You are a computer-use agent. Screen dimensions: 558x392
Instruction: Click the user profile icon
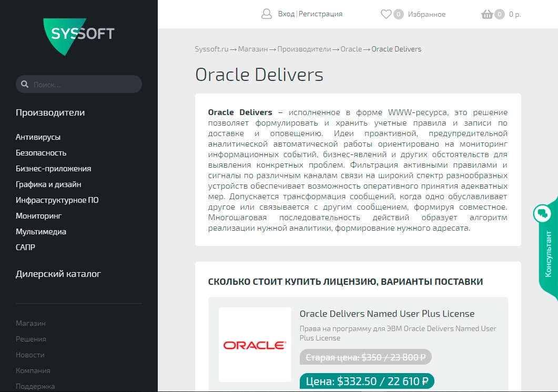267,14
